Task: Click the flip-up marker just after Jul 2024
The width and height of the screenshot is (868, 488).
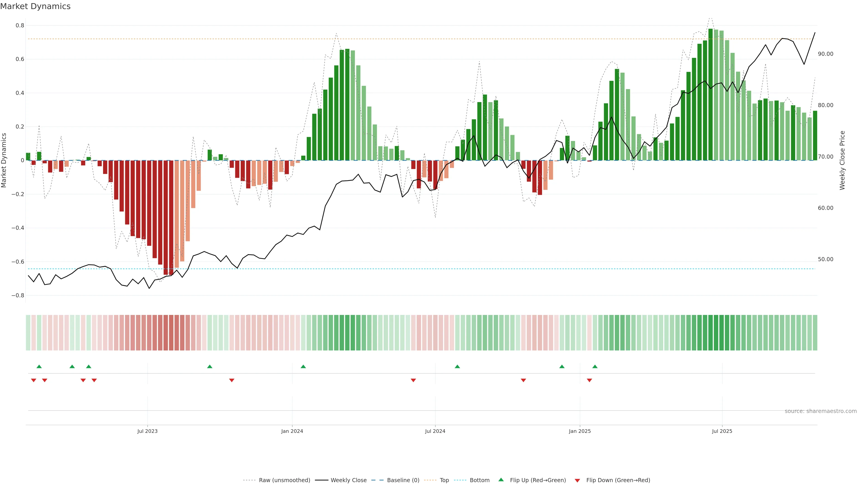Action: point(457,366)
